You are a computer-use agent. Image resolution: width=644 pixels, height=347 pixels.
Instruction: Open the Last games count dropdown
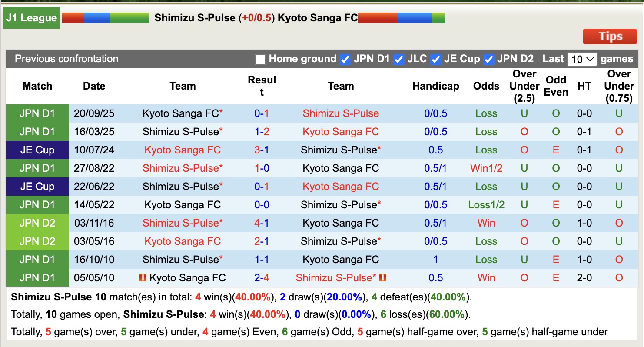[x=582, y=59]
